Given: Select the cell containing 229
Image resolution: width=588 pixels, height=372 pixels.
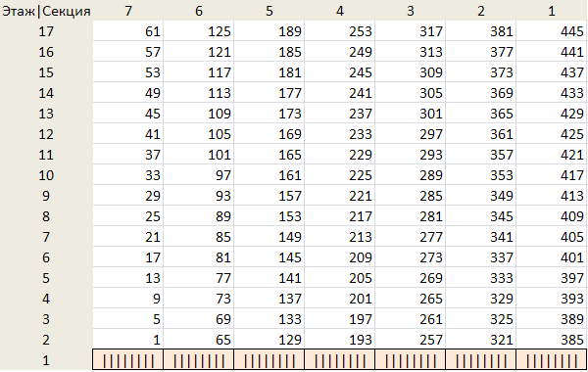Looking at the screenshot, I should point(339,155).
